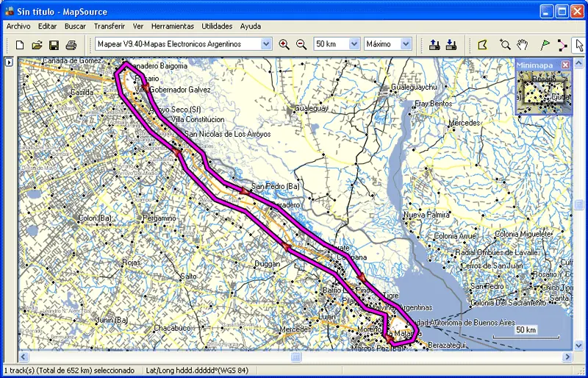This screenshot has width=588, height=378.
Task: Open the Transferir menu
Action: click(x=109, y=26)
